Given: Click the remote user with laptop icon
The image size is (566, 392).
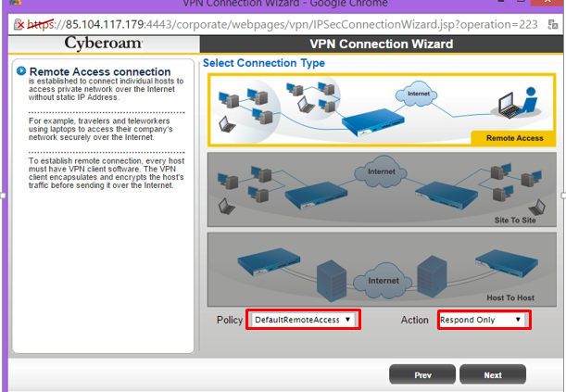Looking at the screenshot, I should 518,103.
